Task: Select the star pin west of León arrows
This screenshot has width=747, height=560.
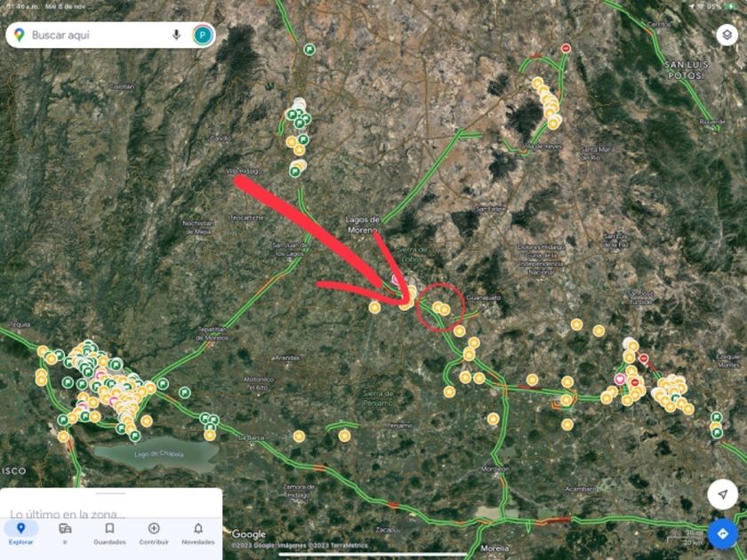Action: (374, 308)
